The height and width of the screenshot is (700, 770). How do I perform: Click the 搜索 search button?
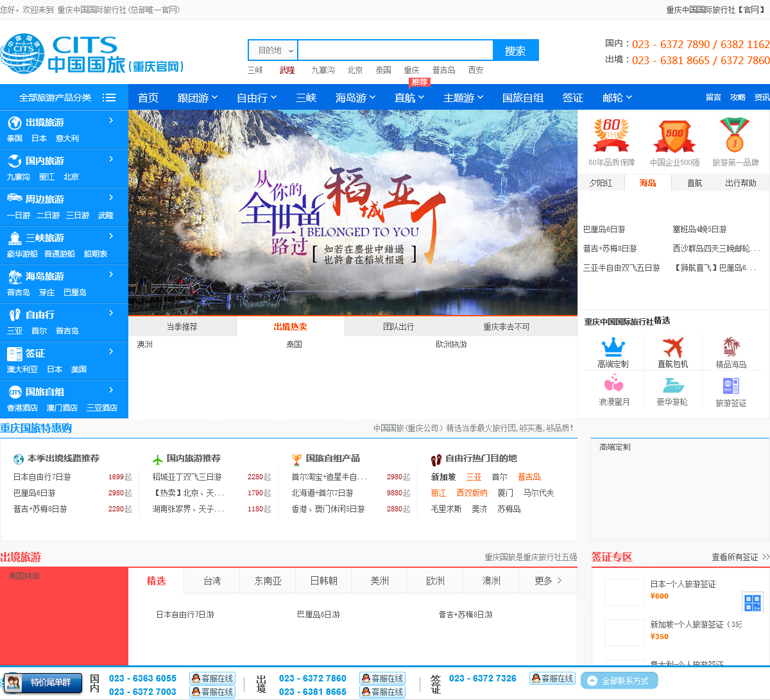515,51
